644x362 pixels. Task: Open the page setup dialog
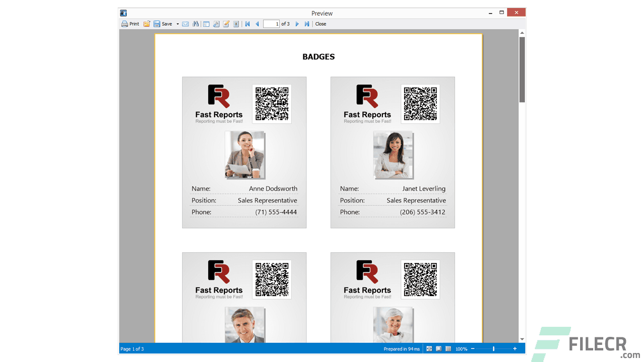tap(216, 24)
